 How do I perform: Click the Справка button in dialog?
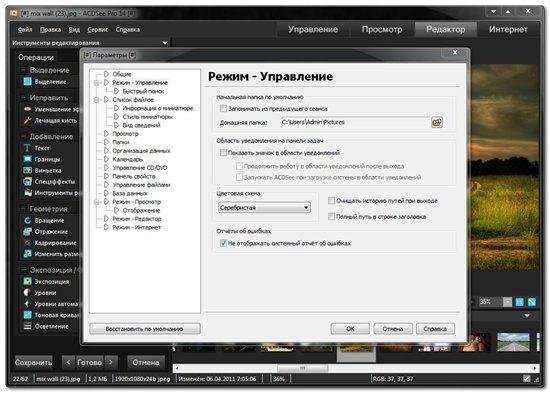click(x=435, y=329)
